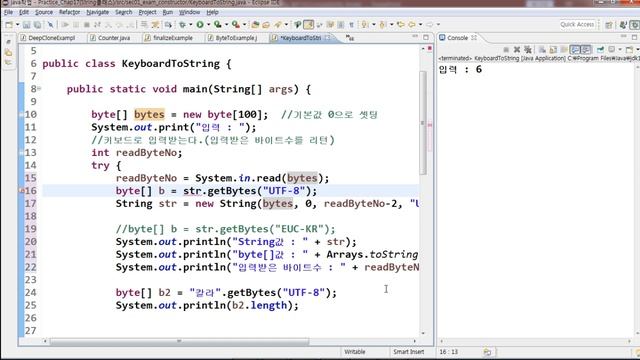The image size is (640, 360).
Task: Open the External Tools dropdown arrow
Action: (244, 24)
